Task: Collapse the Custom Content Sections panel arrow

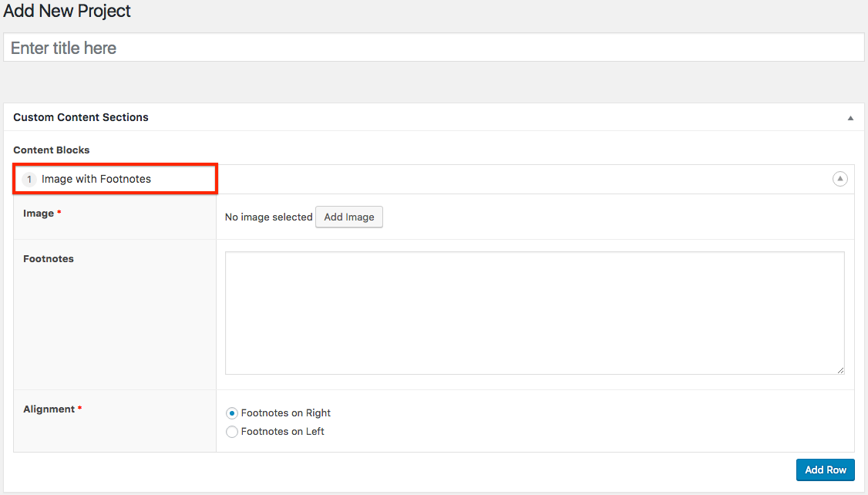Action: tap(850, 118)
